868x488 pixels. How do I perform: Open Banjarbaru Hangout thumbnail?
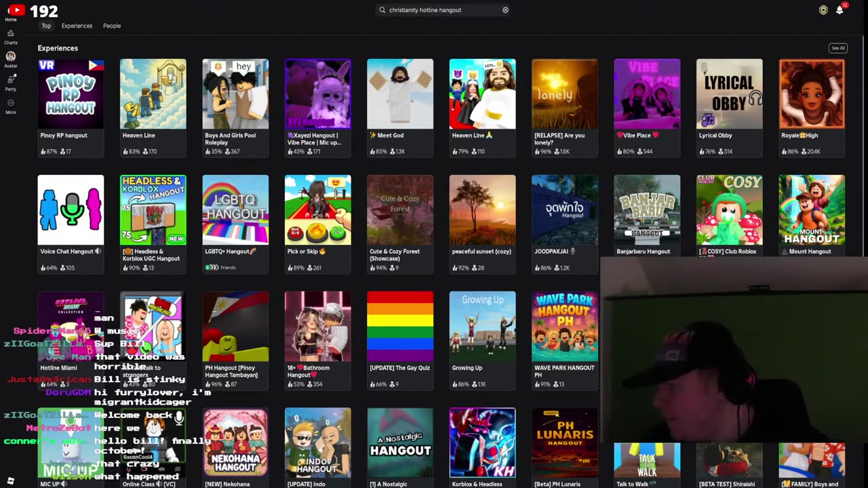tap(647, 210)
